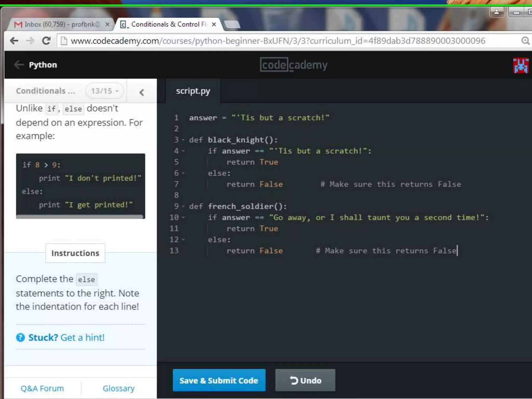Click 'return True' on line 11
This screenshot has width=532, height=399.
coord(252,229)
